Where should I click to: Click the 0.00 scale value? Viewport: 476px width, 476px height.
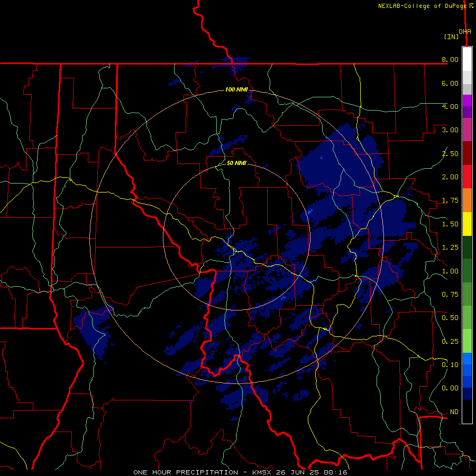[450, 388]
